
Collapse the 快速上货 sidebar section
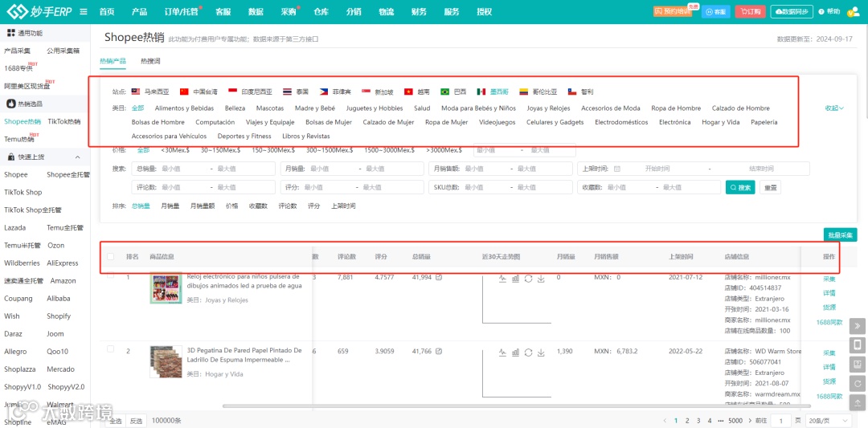click(x=77, y=157)
